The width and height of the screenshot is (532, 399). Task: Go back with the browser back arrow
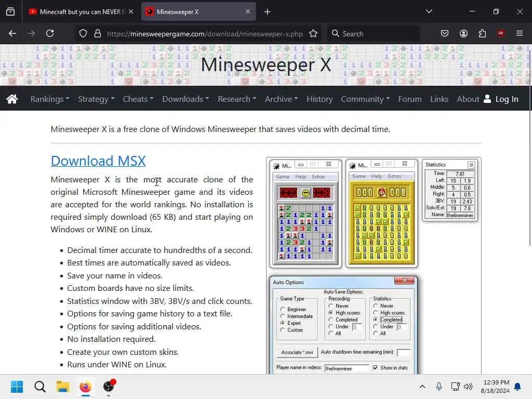coord(12,34)
